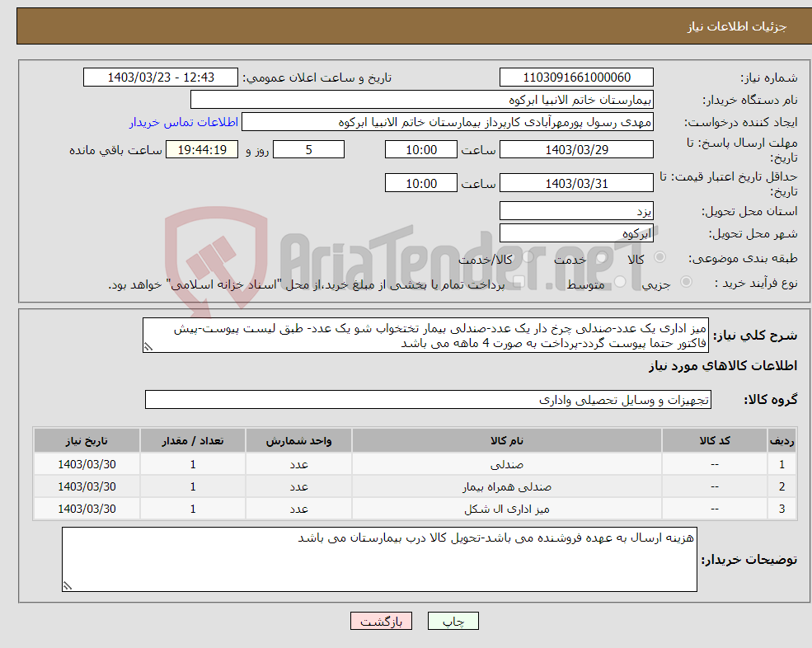Click the response deadline time 10:00 field
Screen dimensions: 812x648
tap(421, 150)
